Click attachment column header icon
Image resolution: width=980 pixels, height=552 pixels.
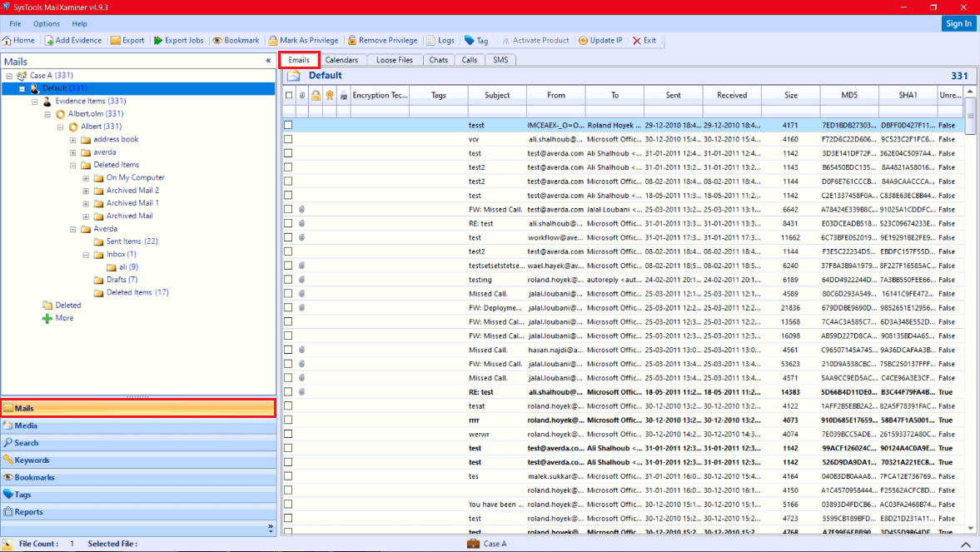coord(302,95)
